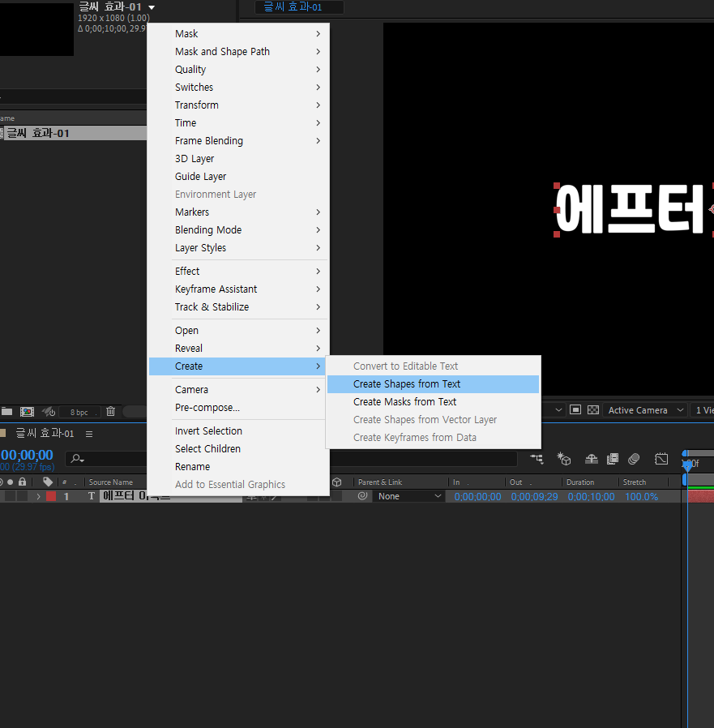Image resolution: width=714 pixels, height=728 pixels.
Task: Toggle hide shy layers icon
Action: [592, 459]
